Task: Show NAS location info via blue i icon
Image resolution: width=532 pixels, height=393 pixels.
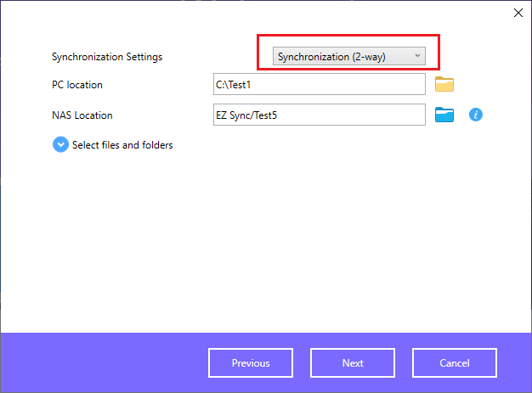Action: point(476,115)
